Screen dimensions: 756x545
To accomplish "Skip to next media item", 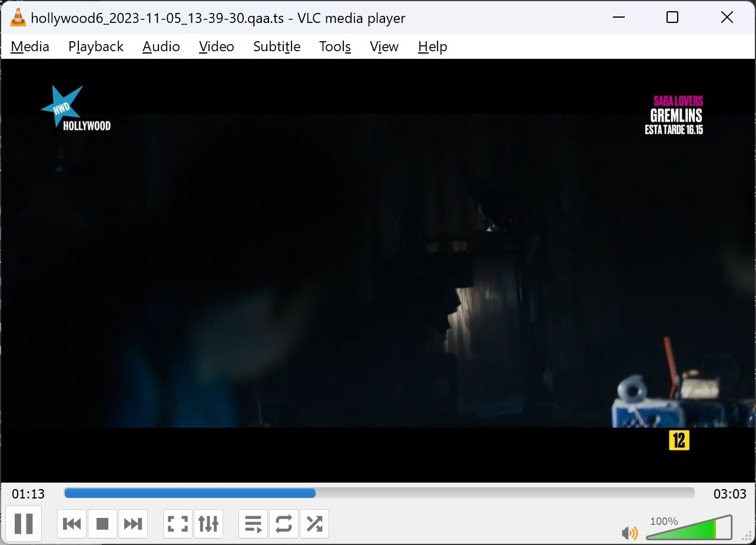I will pos(133,524).
